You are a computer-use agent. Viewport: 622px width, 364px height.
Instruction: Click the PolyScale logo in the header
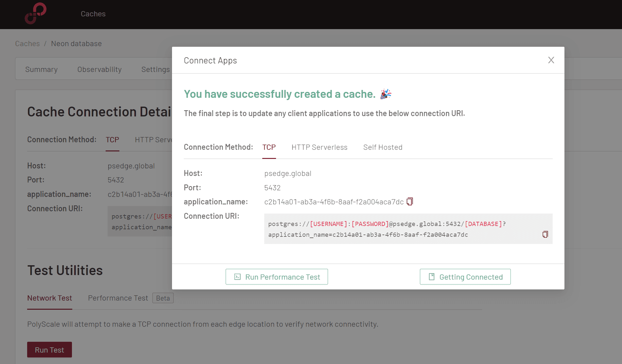point(36,14)
